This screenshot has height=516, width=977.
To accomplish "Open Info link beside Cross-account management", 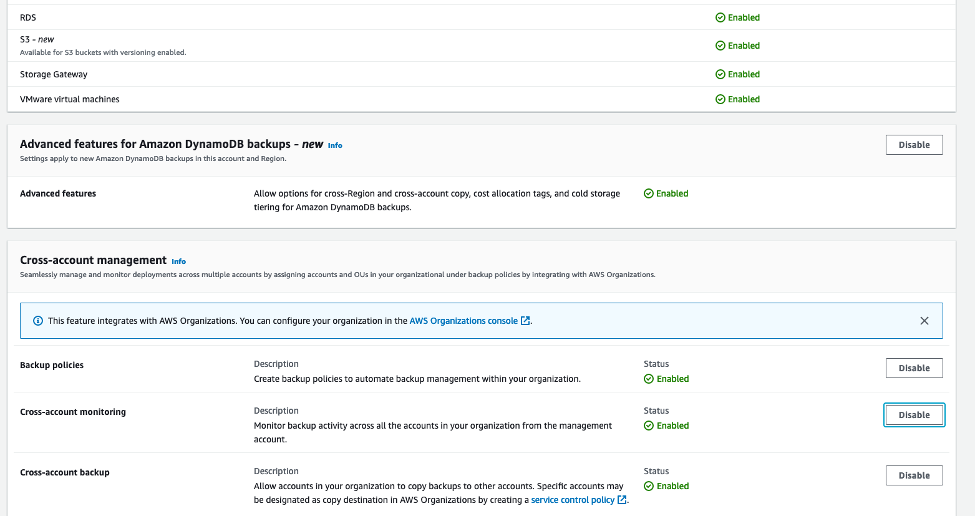I will click(x=178, y=261).
